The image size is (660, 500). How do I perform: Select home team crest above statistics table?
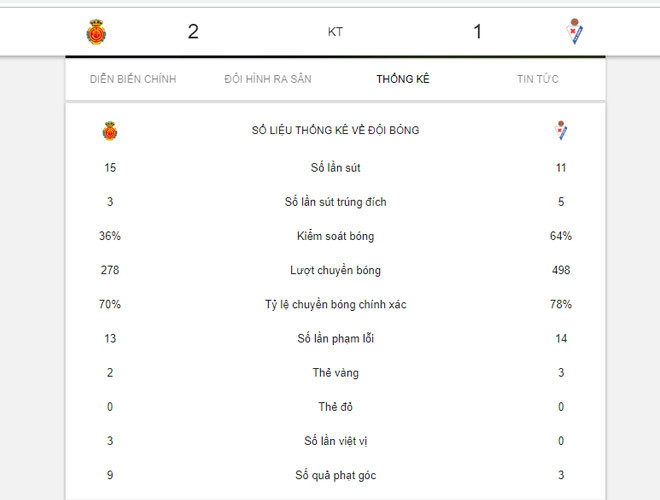click(110, 130)
